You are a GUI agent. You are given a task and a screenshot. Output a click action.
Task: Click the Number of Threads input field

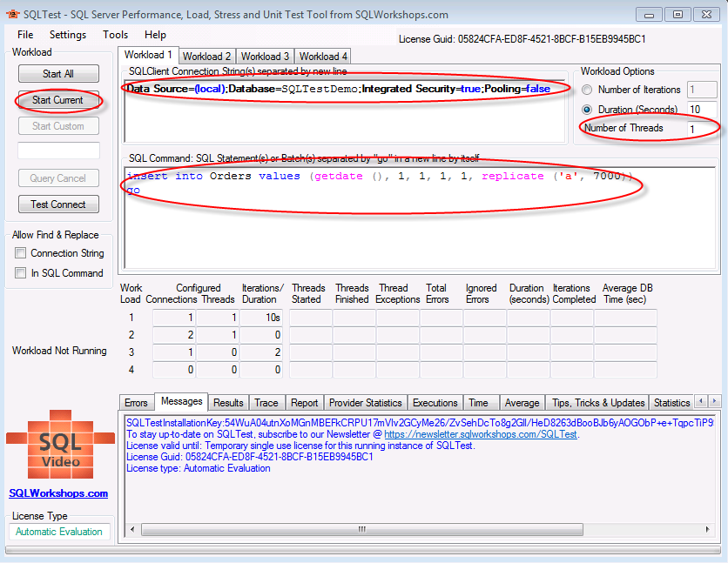[x=701, y=129]
